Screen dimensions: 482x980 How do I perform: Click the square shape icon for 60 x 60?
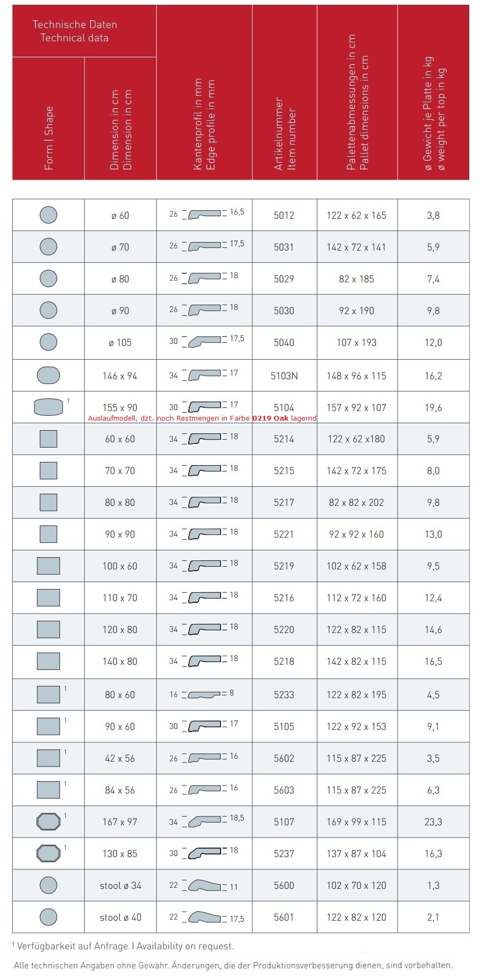coord(48,439)
